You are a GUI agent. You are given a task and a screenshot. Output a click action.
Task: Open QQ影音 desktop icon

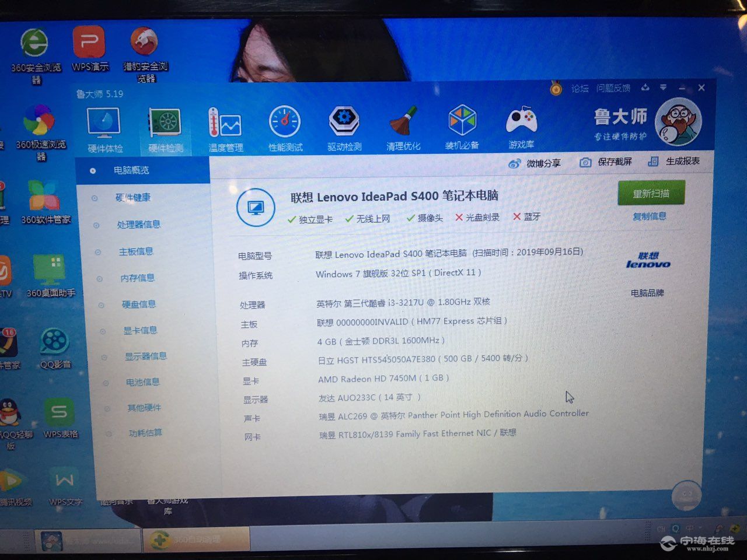[55, 348]
